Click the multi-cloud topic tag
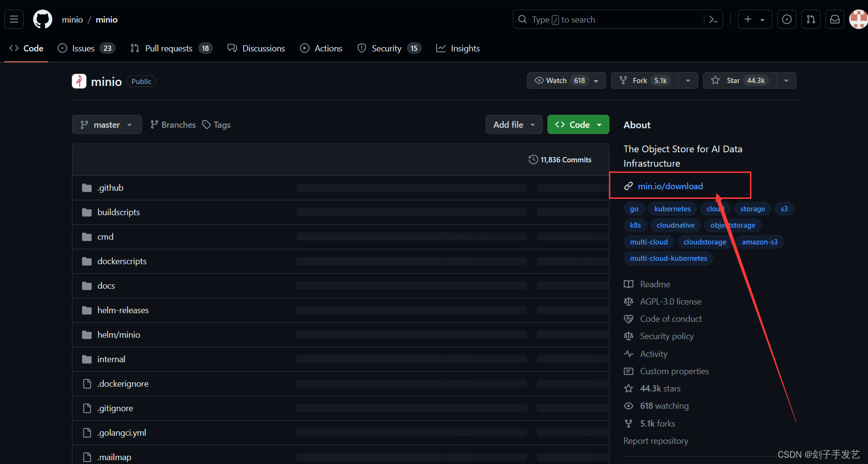868x464 pixels. click(x=649, y=242)
